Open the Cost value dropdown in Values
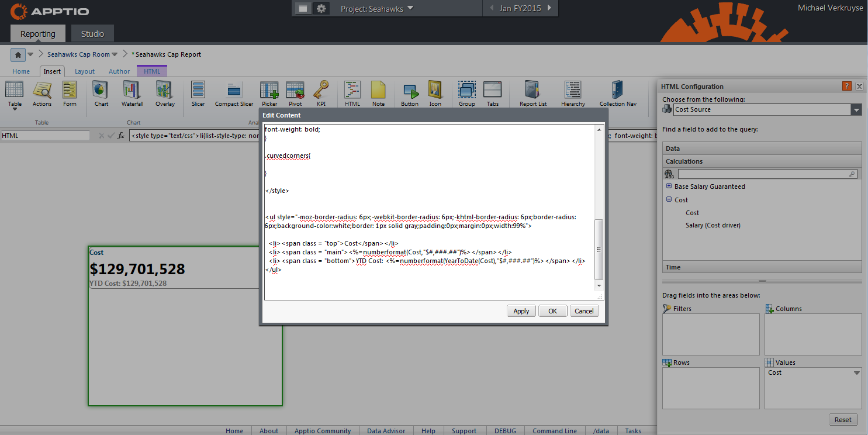Viewport: 868px width, 435px height. point(857,373)
